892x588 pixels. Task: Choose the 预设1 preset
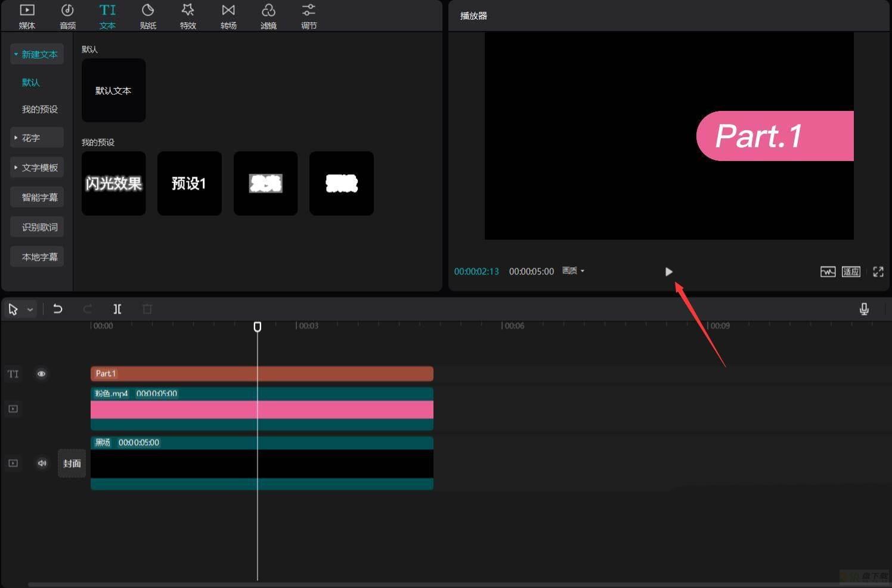tap(189, 184)
